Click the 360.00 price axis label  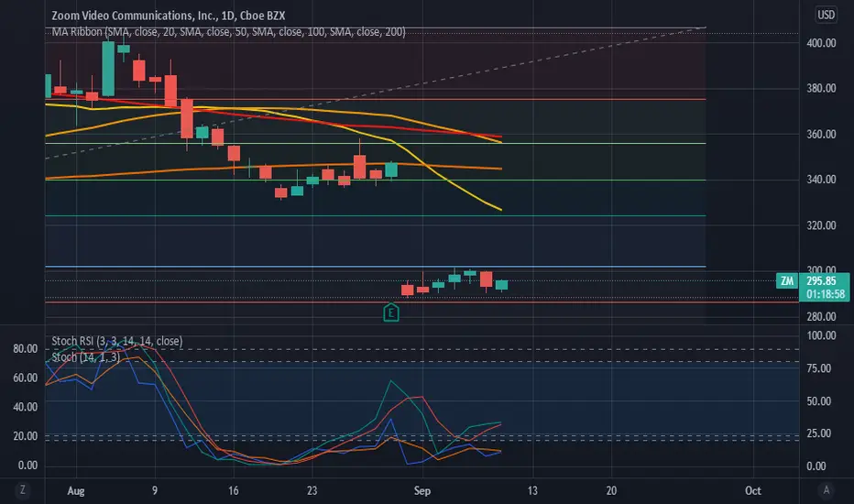point(821,134)
